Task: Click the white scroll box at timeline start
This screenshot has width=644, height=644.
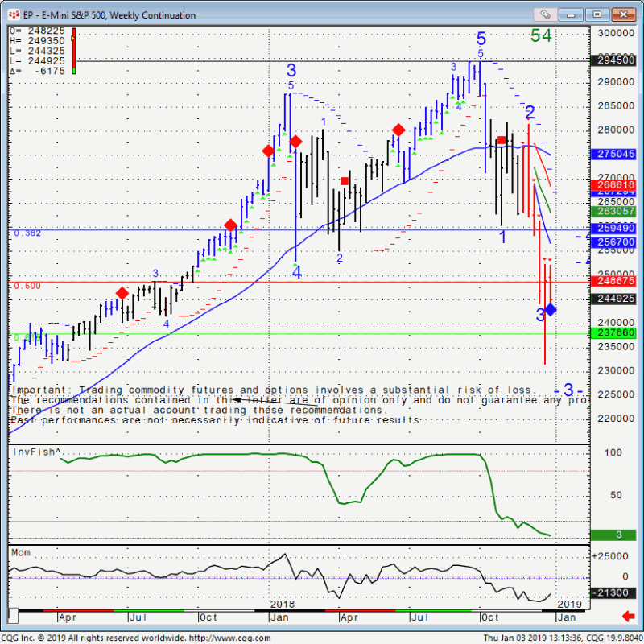Action: [12, 617]
